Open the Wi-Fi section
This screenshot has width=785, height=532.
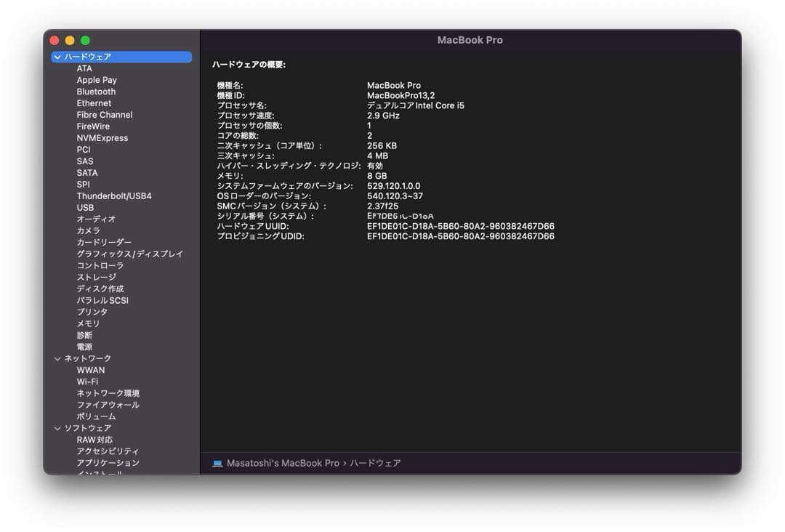point(89,382)
